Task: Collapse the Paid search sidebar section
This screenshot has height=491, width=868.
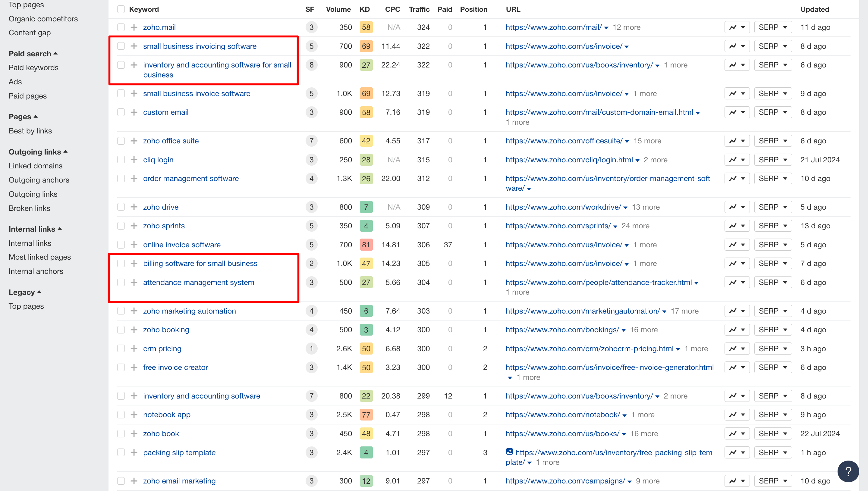Action: (33, 54)
